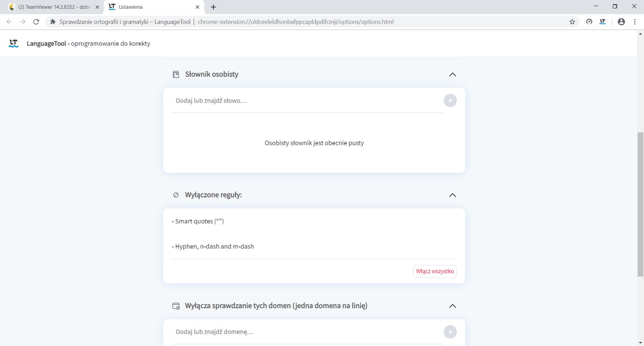The width and height of the screenshot is (644, 346).
Task: Click the empty dictionary message text
Action: (314, 143)
